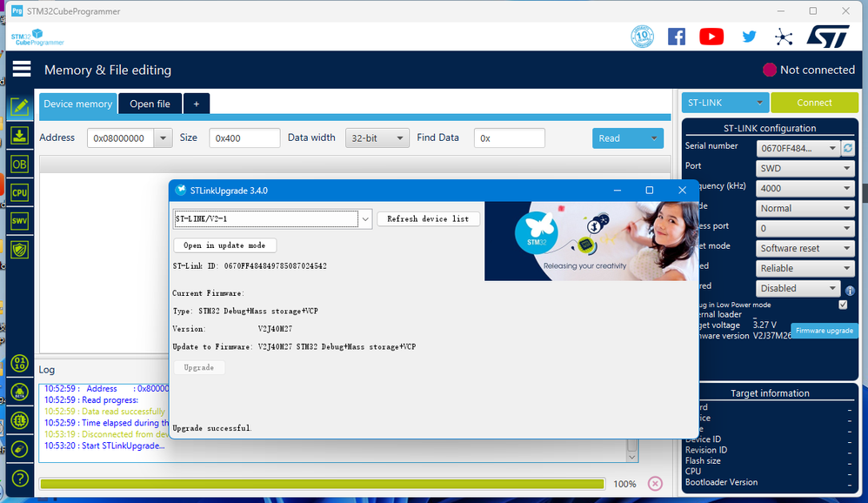The height and width of the screenshot is (503, 868).
Task: Open the Access port 0 dropdown
Action: point(805,228)
